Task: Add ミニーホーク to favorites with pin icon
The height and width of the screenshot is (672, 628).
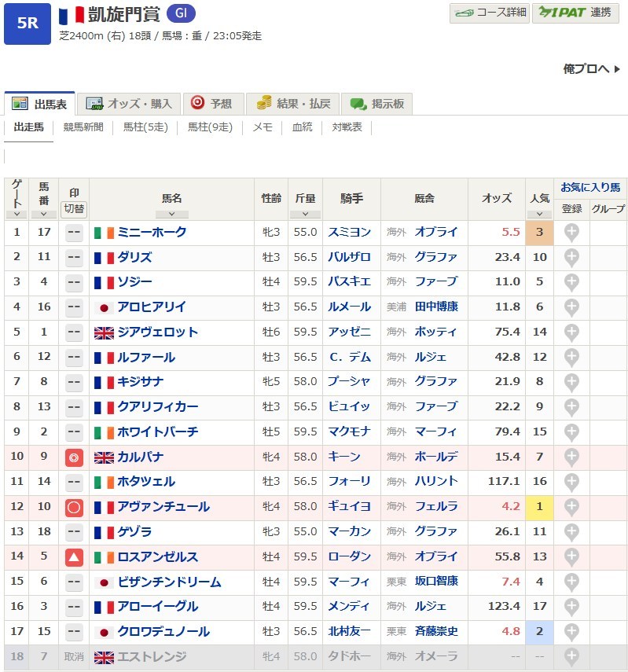Action: pos(571,233)
